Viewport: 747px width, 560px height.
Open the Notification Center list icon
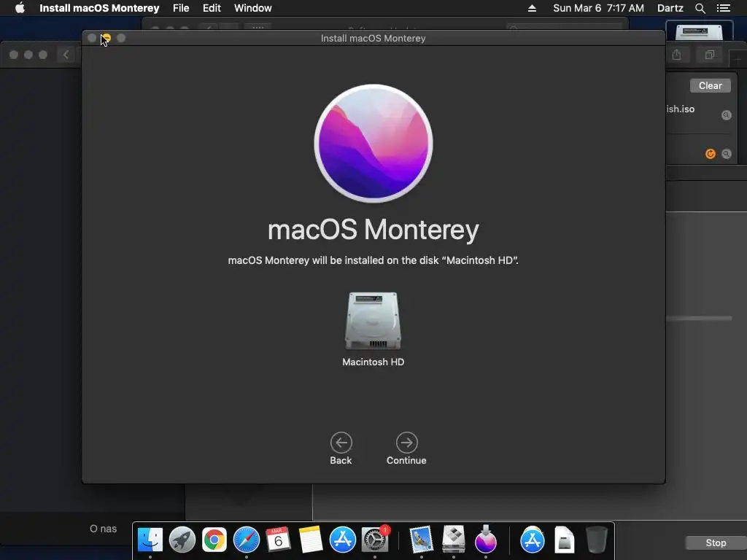724,8
